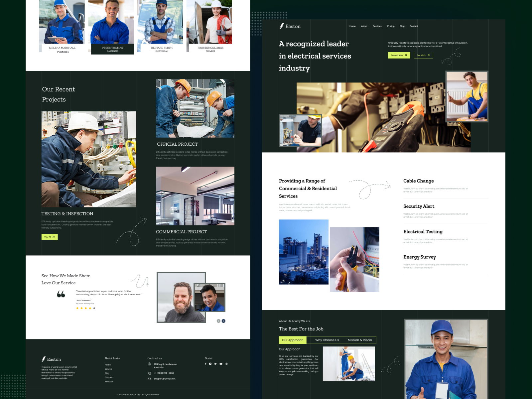Open the Instagram social icon

210,364
